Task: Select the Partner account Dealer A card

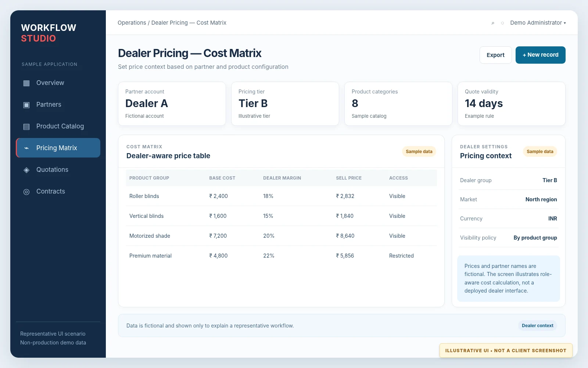Action: pos(172,104)
